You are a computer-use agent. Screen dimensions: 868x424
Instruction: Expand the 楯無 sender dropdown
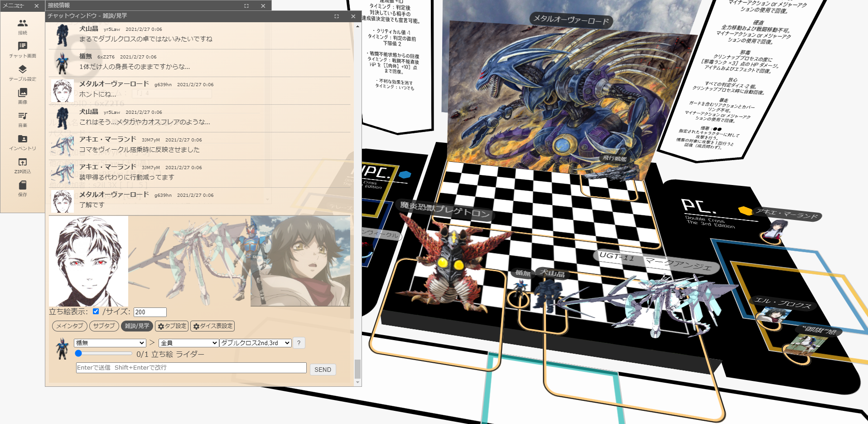[110, 343]
